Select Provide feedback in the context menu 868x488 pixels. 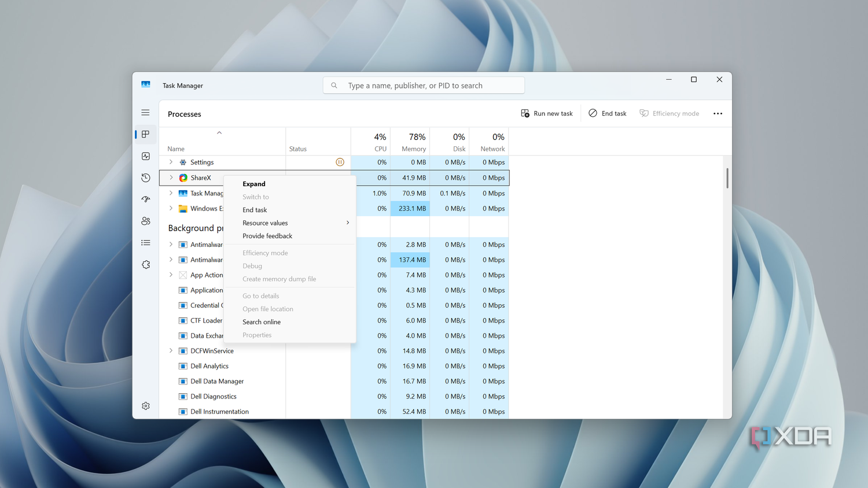(290, 236)
